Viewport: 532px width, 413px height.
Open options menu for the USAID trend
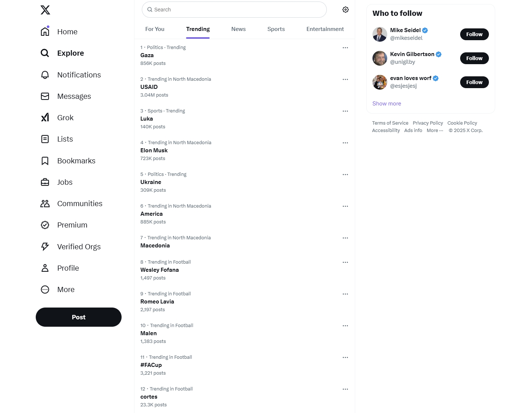345,79
